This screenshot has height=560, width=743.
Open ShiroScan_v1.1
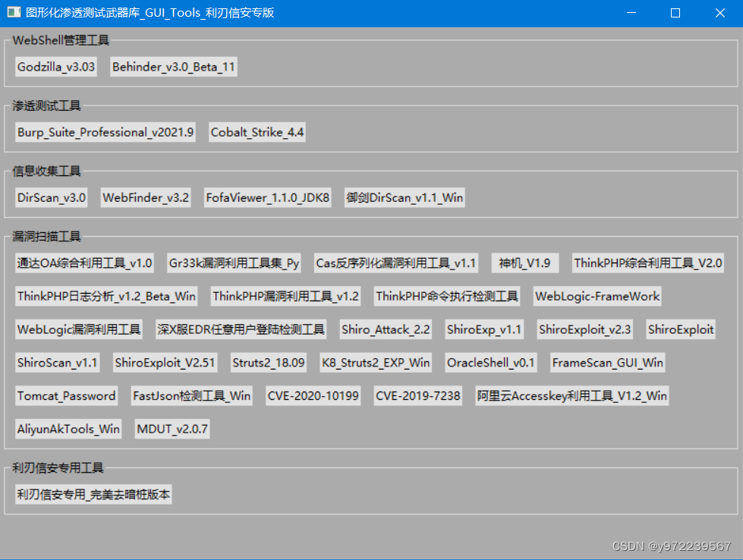(58, 363)
